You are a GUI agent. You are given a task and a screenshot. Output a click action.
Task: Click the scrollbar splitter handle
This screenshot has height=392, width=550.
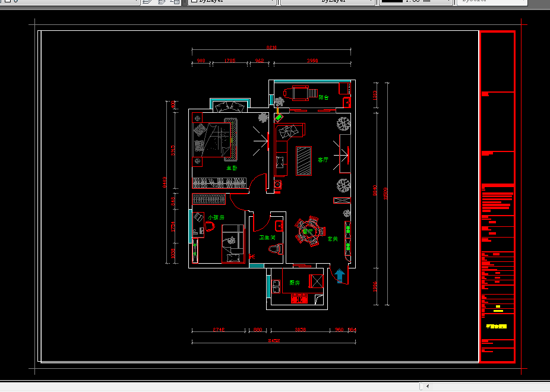point(421,387)
